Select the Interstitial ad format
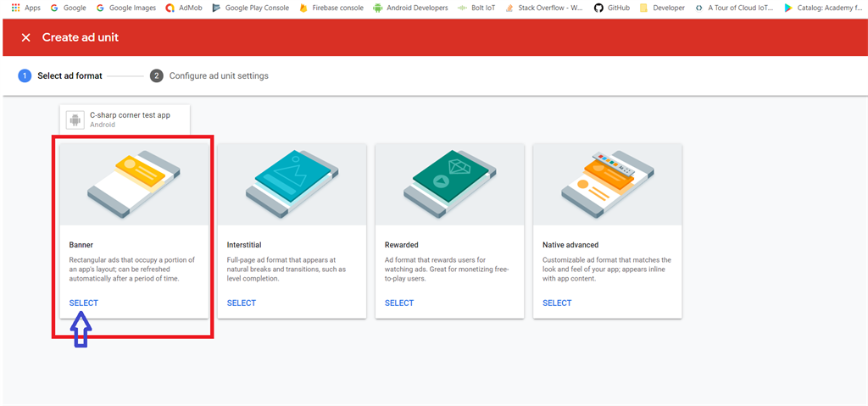The width and height of the screenshot is (868, 406). click(x=242, y=303)
